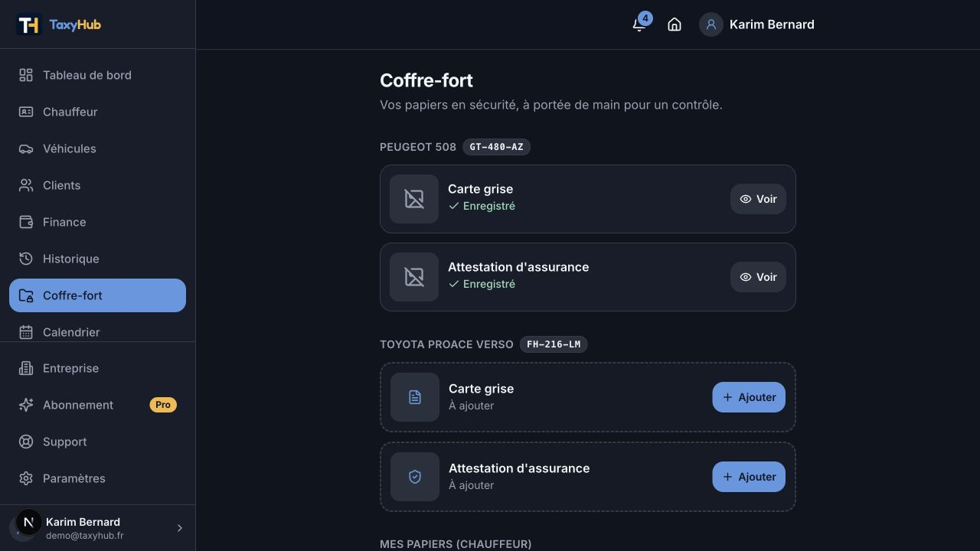Select Historique menu entry
This screenshot has width=980, height=551.
pos(97,259)
